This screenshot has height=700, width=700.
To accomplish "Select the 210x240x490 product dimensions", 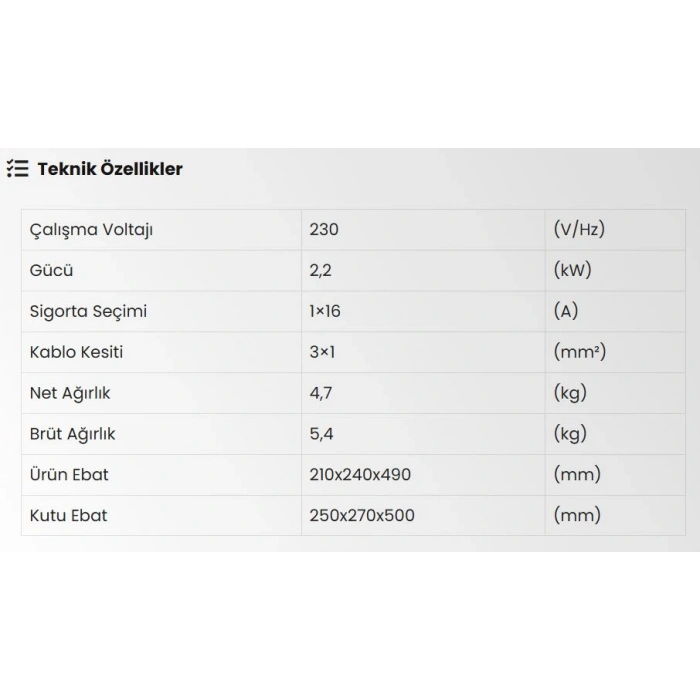I will (x=360, y=474).
